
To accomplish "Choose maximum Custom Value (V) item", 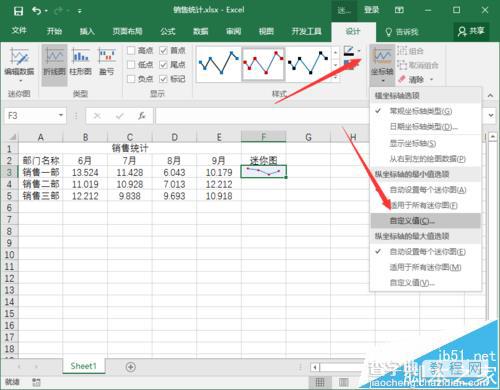I will [x=425, y=283].
